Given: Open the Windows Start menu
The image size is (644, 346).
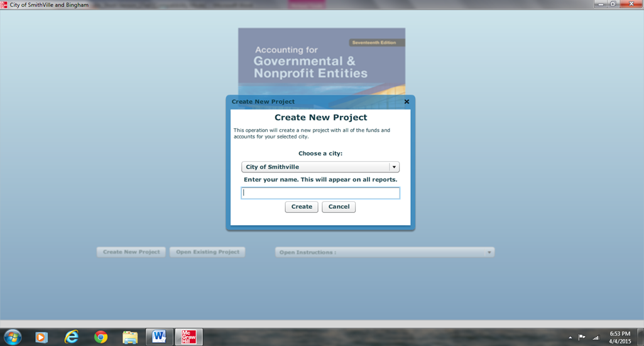Looking at the screenshot, I should [13, 337].
